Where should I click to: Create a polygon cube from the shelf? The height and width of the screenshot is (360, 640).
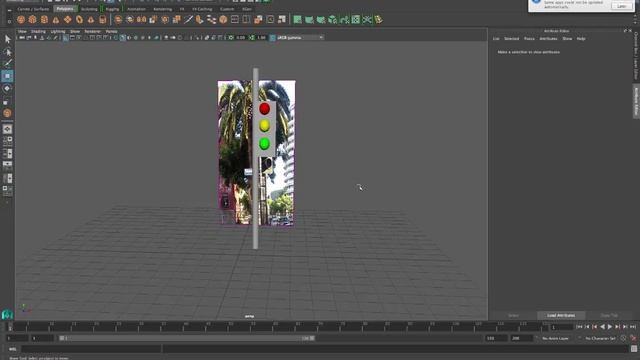tap(33, 20)
